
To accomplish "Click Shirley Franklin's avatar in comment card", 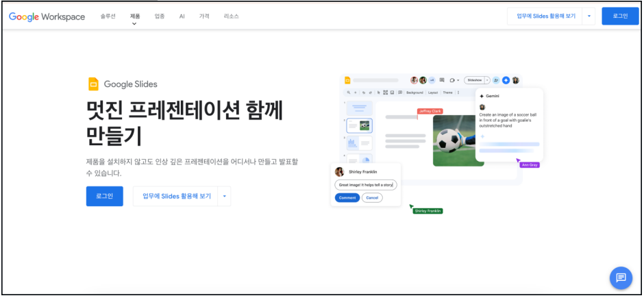I will pyautogui.click(x=340, y=171).
